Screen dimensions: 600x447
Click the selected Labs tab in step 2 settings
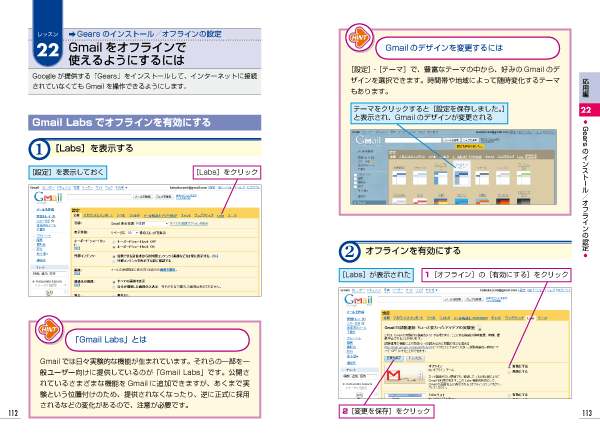(x=531, y=318)
